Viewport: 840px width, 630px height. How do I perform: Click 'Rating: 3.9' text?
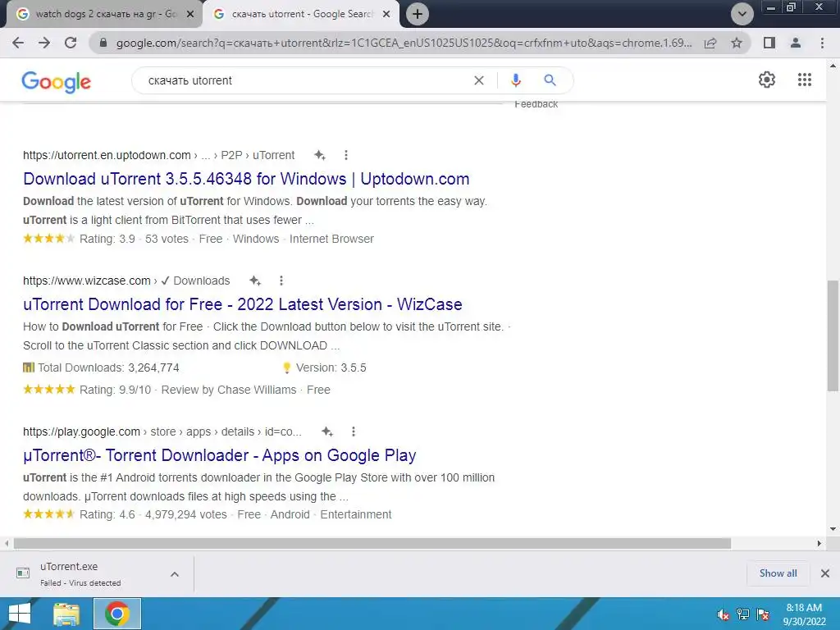(107, 239)
